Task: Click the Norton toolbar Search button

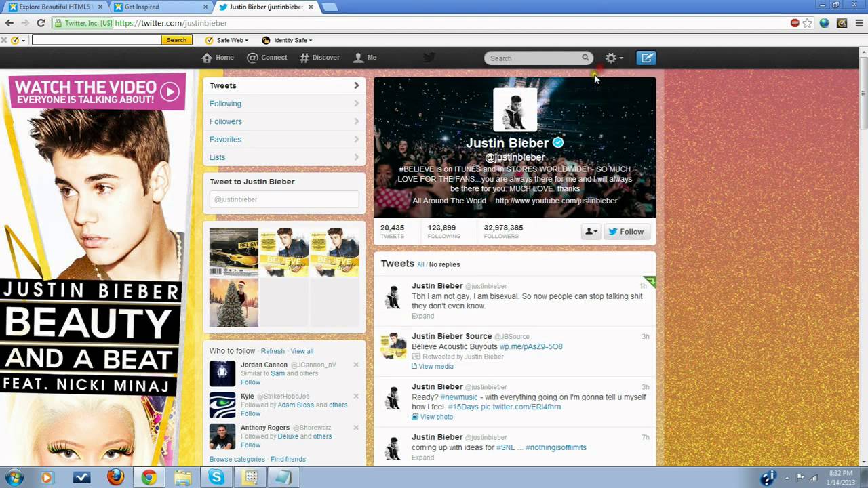Action: point(176,40)
